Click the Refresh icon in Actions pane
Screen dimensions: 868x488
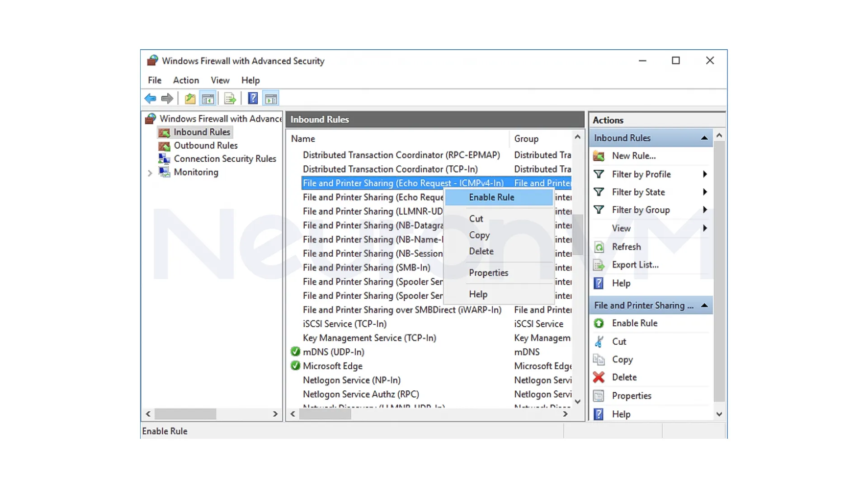[x=599, y=247]
